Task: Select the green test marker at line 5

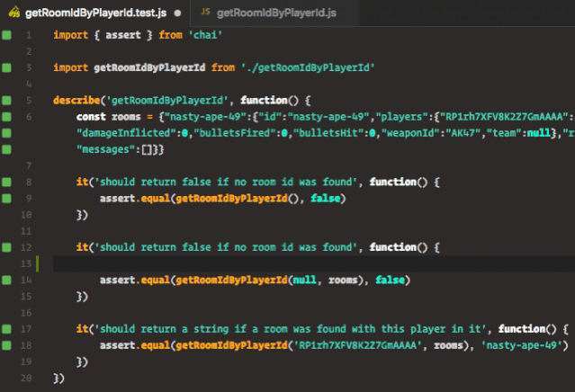Action: click(6, 100)
